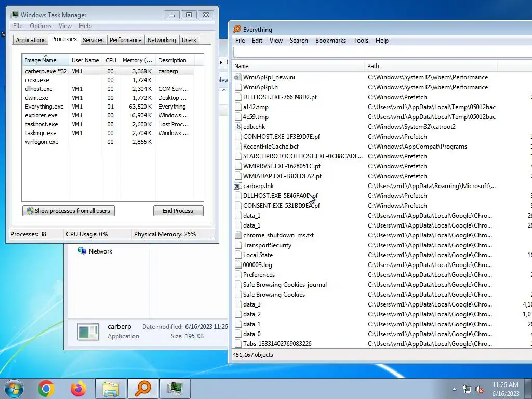The height and width of the screenshot is (399, 532).
Task: Open the File menu in Everything
Action: (240, 41)
